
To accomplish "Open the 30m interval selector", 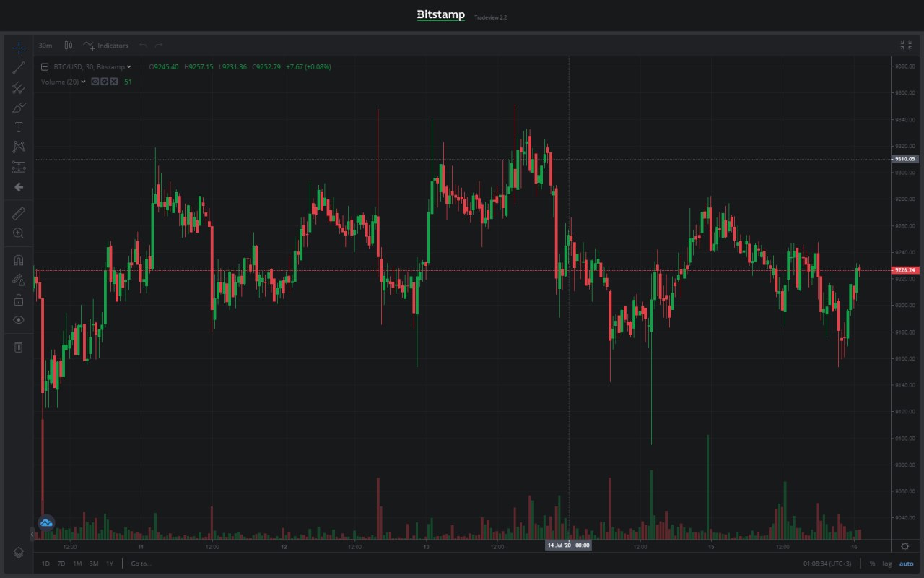I will click(x=45, y=46).
